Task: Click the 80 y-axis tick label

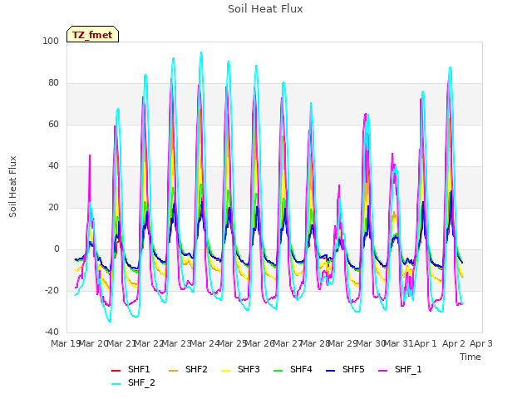Action: pos(53,83)
